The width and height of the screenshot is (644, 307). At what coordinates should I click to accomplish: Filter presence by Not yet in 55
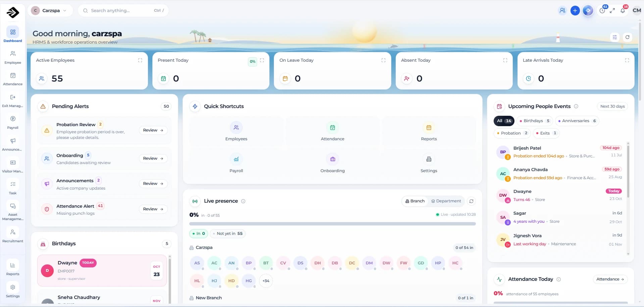tap(228, 234)
